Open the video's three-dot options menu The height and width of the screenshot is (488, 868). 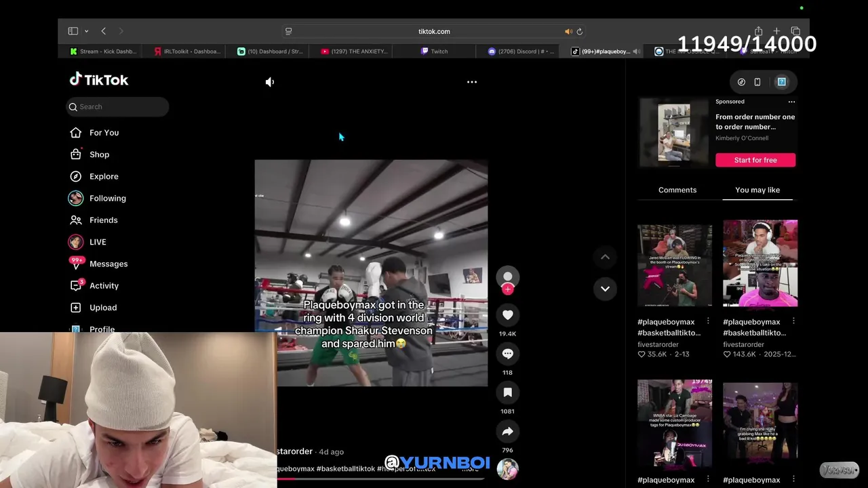(472, 82)
